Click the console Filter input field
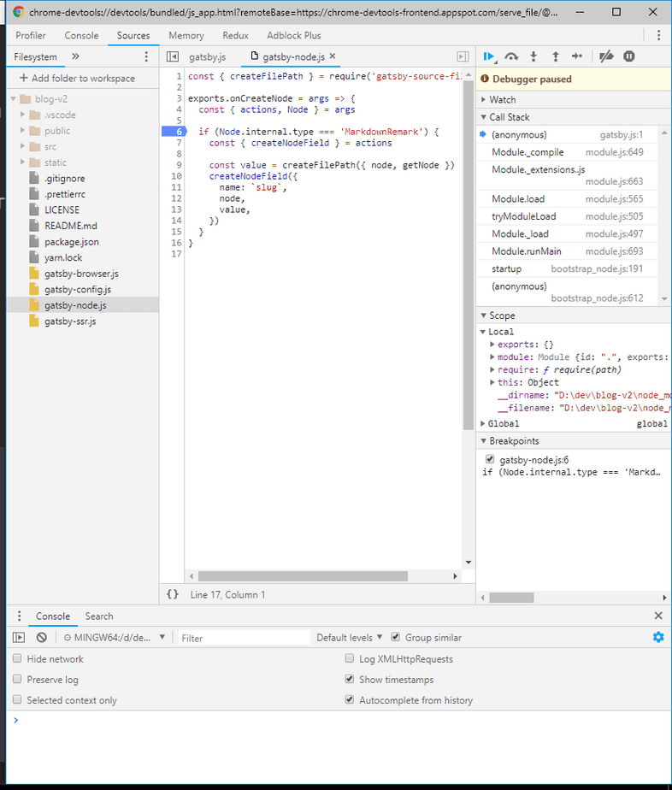 244,638
